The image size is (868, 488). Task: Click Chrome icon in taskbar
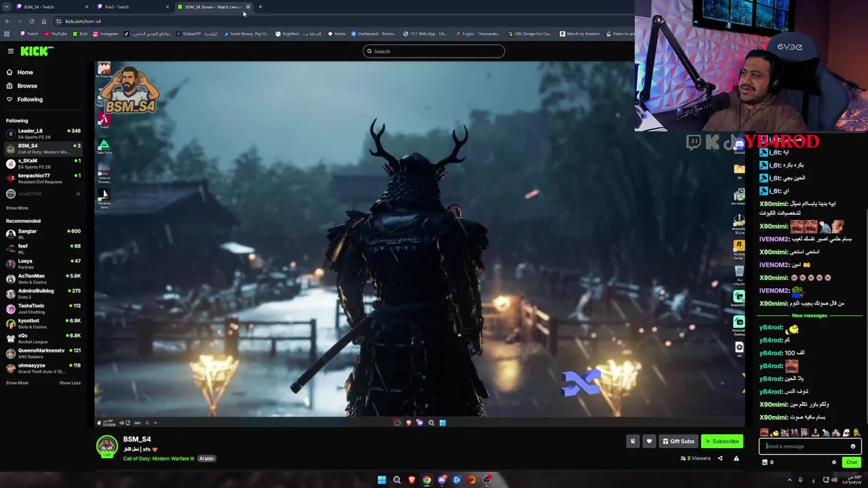click(427, 480)
